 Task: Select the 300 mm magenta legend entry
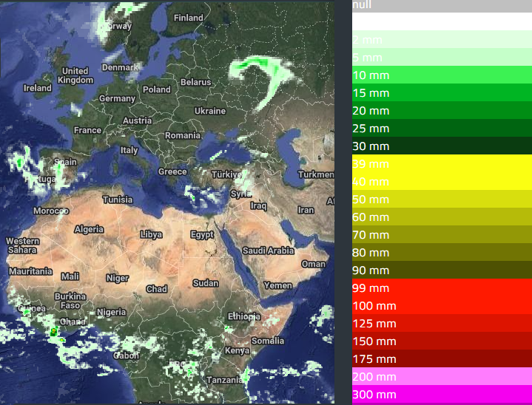(442, 395)
